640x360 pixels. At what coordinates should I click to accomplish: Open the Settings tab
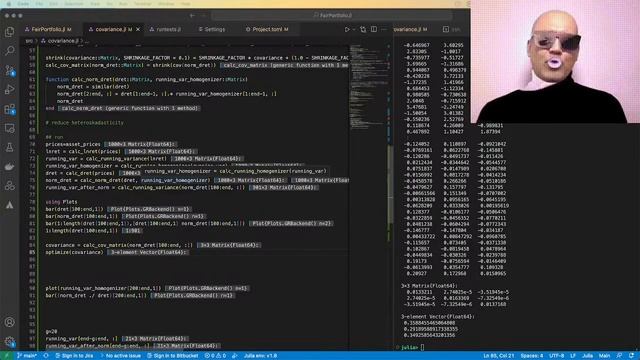(212, 29)
